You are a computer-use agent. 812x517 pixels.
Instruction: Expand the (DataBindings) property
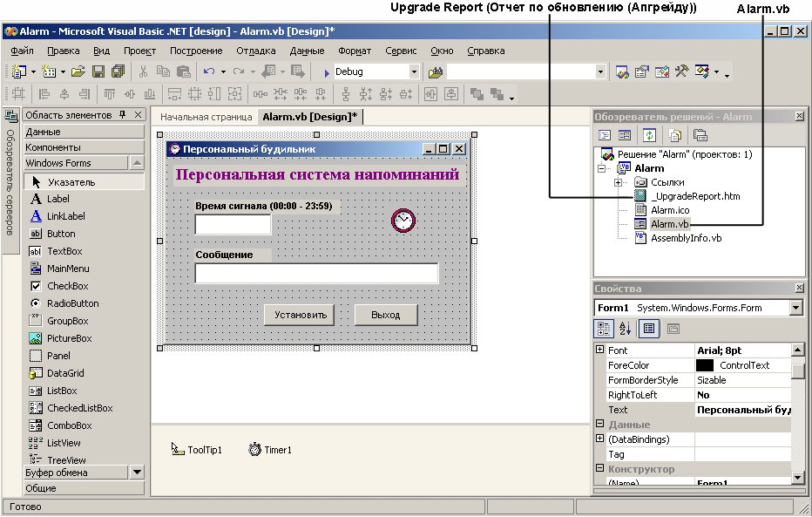[x=599, y=439]
